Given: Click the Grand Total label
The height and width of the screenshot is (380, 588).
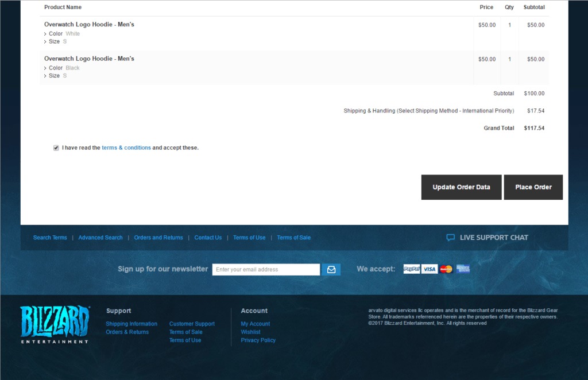Looking at the screenshot, I should point(499,128).
